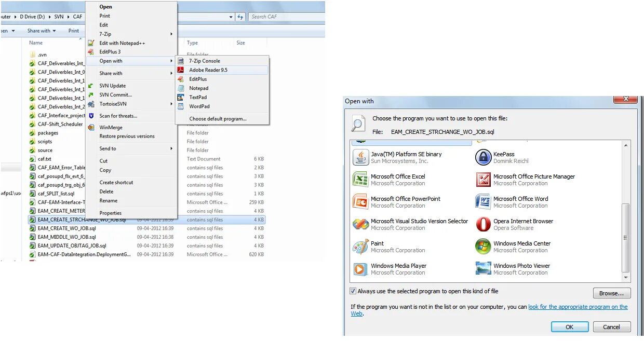The image size is (644, 341).
Task: Expand the D Drive (D:) breadcrumb arrow
Action: tap(49, 17)
